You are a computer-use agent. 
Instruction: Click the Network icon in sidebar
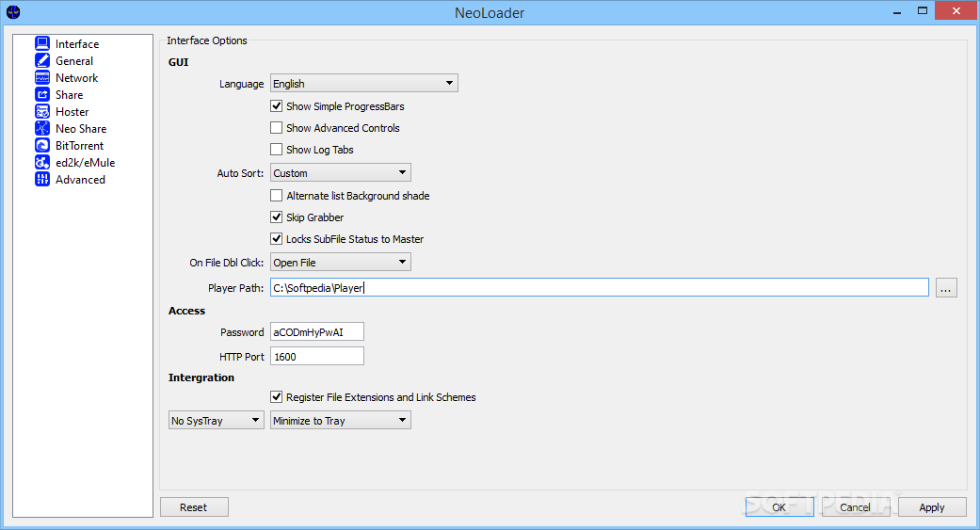[x=41, y=77]
